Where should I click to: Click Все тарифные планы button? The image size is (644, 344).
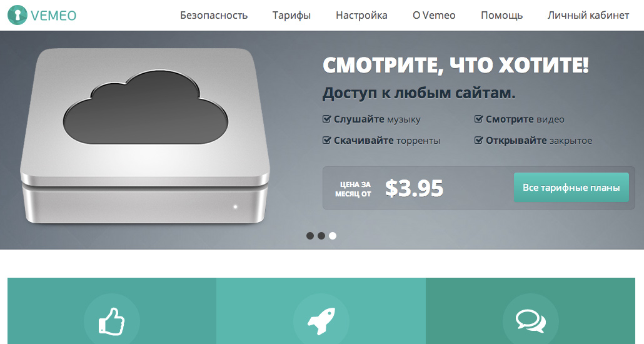571,188
